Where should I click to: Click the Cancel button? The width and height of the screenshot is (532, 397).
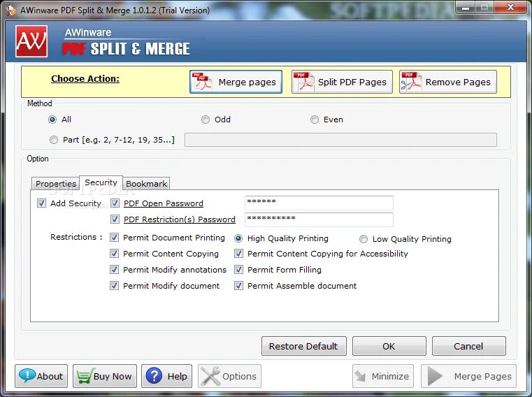coord(468,346)
